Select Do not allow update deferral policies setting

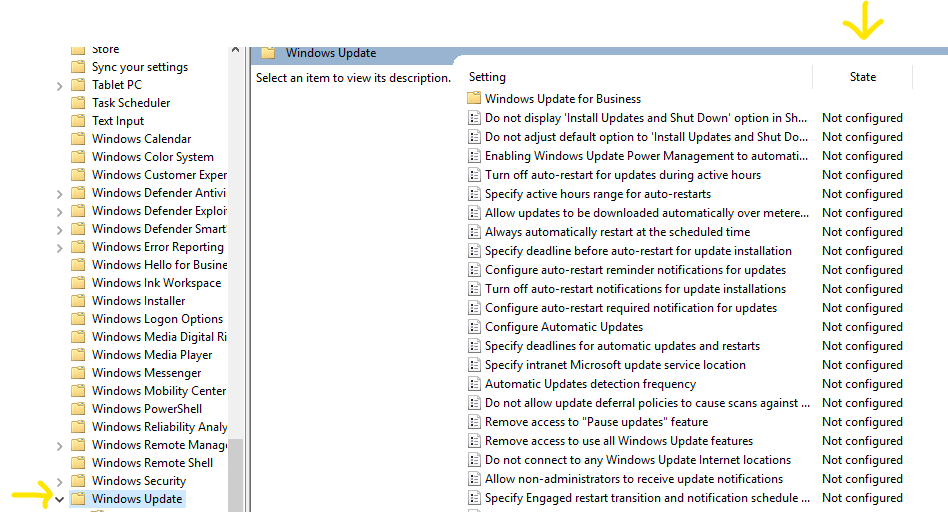pos(647,403)
